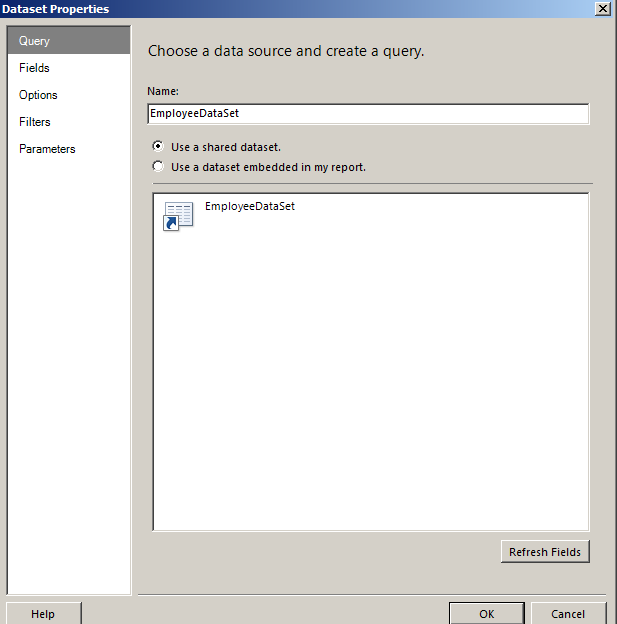This screenshot has width=617, height=624.
Task: Open the Query page in sidebar
Action: pos(68,41)
